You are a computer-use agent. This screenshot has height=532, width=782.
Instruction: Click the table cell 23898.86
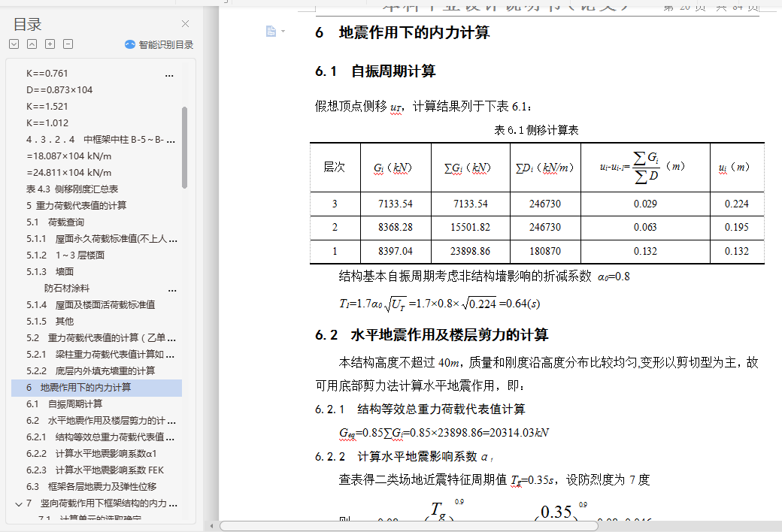[470, 251]
